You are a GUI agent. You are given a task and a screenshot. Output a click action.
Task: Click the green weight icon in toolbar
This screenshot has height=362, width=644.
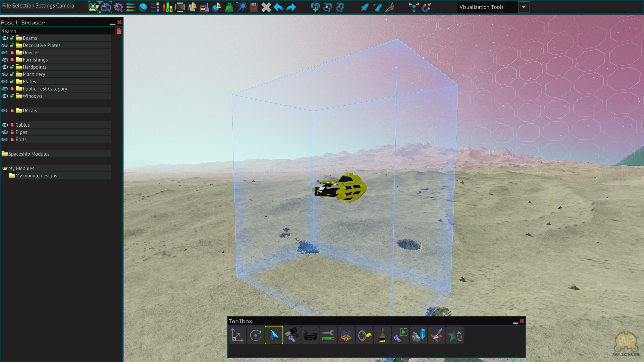click(x=229, y=7)
